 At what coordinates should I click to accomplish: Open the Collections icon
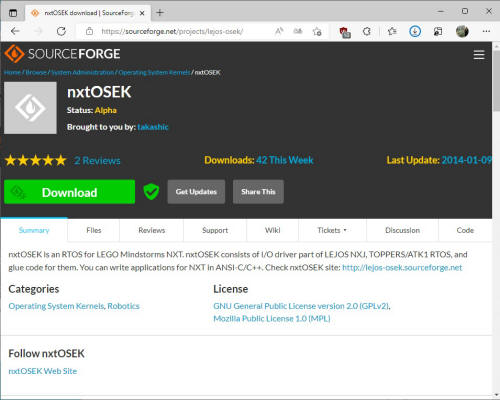(438, 32)
